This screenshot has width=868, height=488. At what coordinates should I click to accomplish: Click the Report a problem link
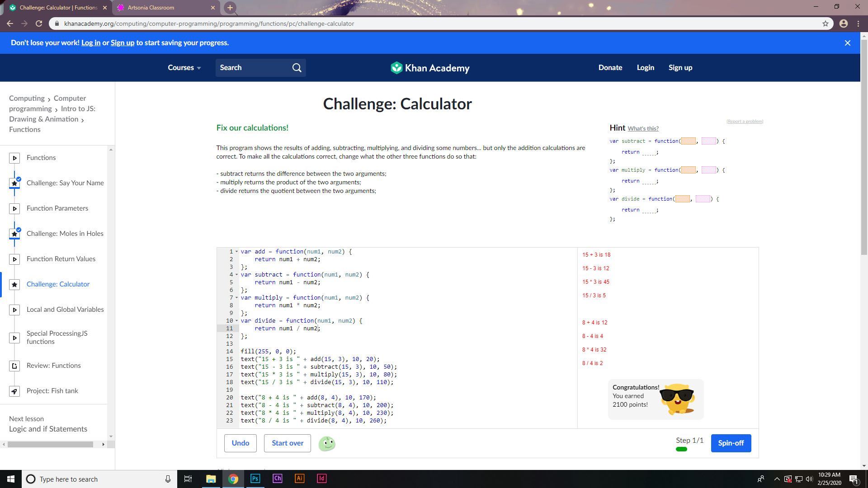[744, 122]
